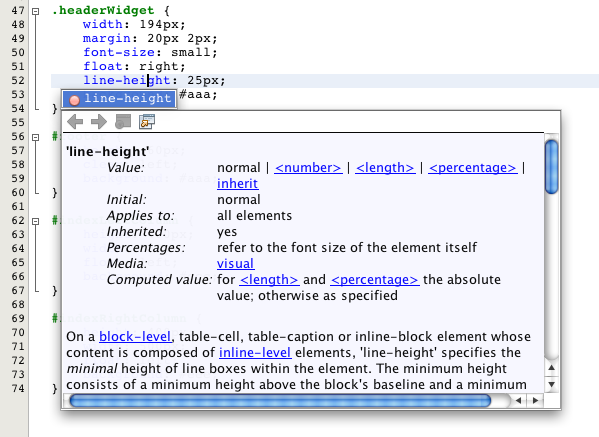
Task: Select the line-height completion suggestion
Action: click(x=120, y=99)
